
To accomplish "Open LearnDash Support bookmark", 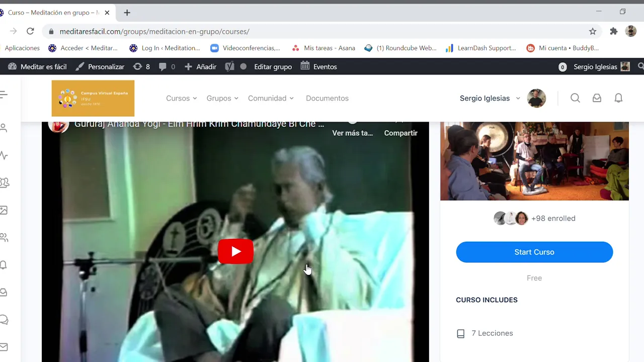I will 481,48.
